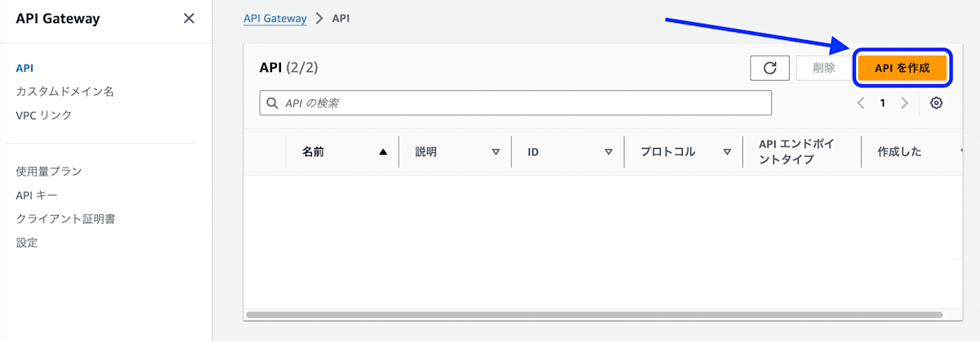Sort by 名前 ascending arrow
Viewport: 980px width, 341px height.
tap(383, 152)
